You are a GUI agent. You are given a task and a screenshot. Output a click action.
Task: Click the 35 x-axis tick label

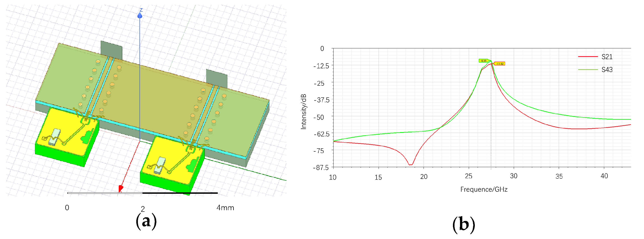(559, 176)
